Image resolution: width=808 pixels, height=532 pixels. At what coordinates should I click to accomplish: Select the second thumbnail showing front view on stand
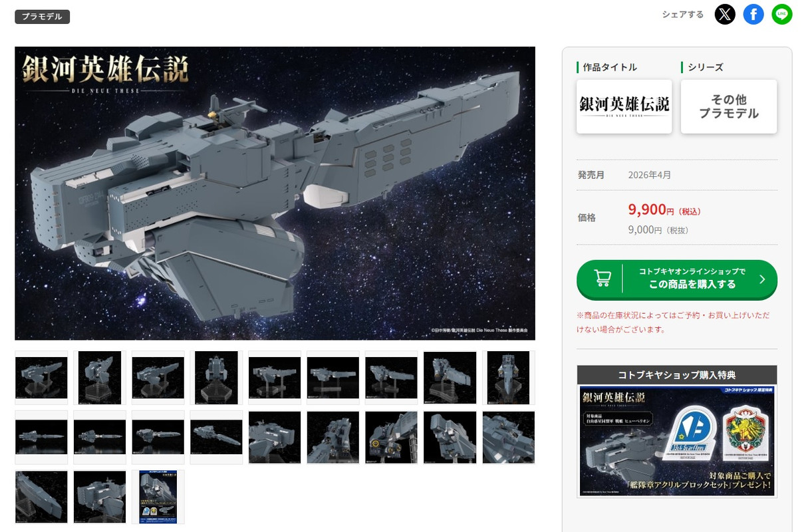click(100, 378)
